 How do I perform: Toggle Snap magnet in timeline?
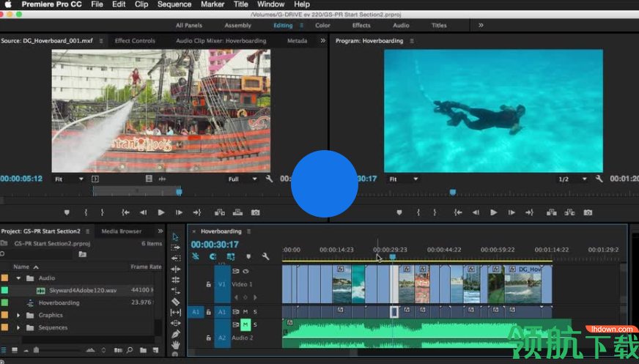(213, 256)
